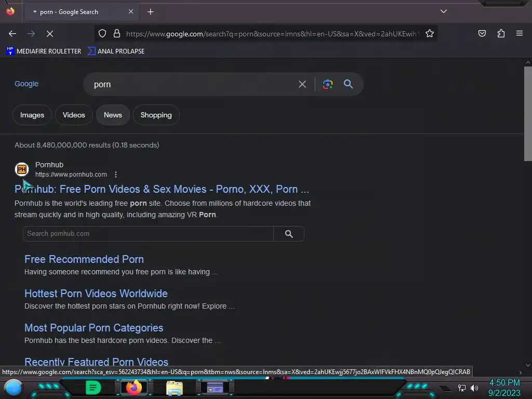Open File Explorer from taskbar
The height and width of the screenshot is (399, 532).
point(175,388)
